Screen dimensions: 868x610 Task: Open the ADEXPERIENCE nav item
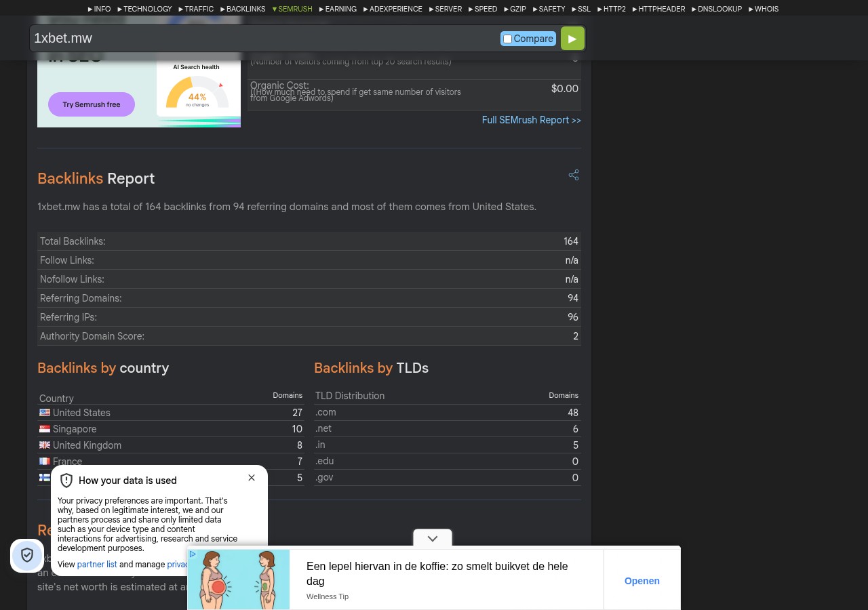(393, 9)
